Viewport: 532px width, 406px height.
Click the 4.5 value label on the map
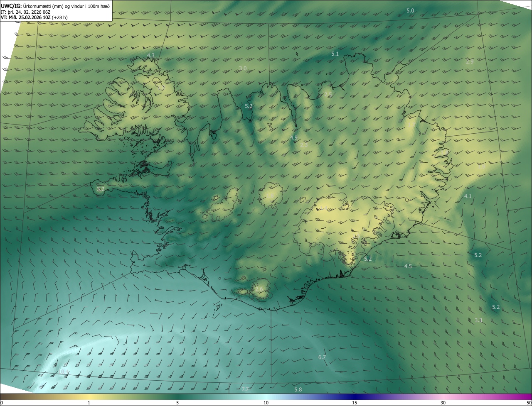[408, 266]
